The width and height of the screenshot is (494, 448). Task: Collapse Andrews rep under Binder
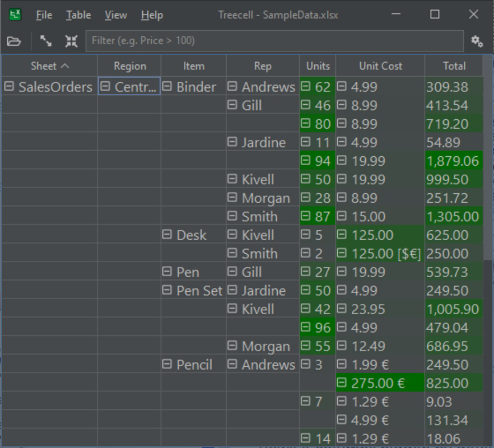point(232,86)
